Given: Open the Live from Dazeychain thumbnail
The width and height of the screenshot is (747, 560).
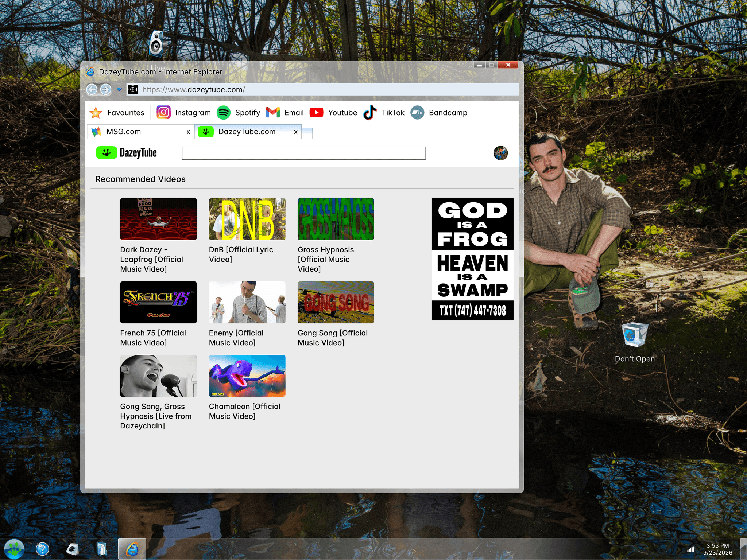Looking at the screenshot, I should tap(158, 376).
